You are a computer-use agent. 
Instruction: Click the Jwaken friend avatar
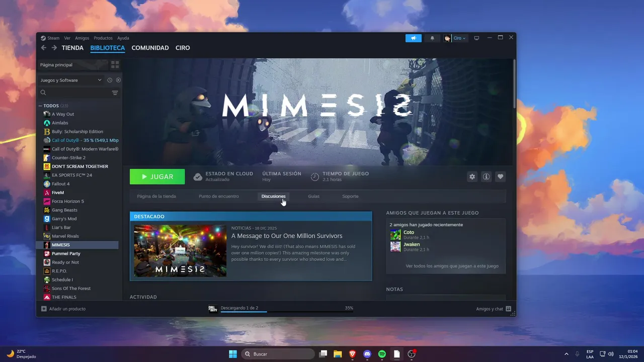click(395, 247)
